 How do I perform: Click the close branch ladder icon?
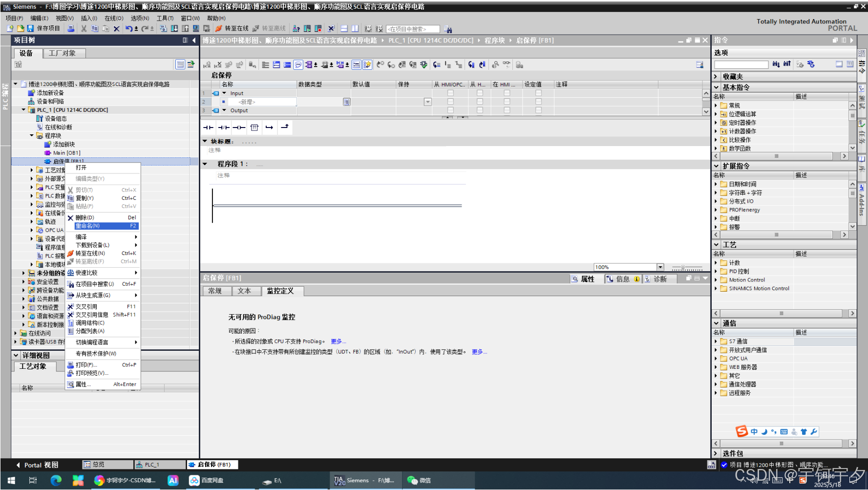coord(285,128)
